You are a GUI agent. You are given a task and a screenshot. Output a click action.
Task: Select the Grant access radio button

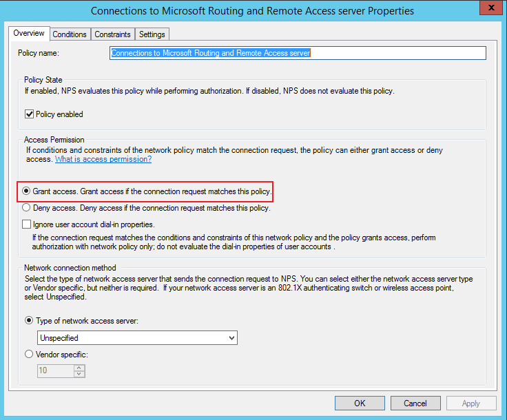[26, 191]
